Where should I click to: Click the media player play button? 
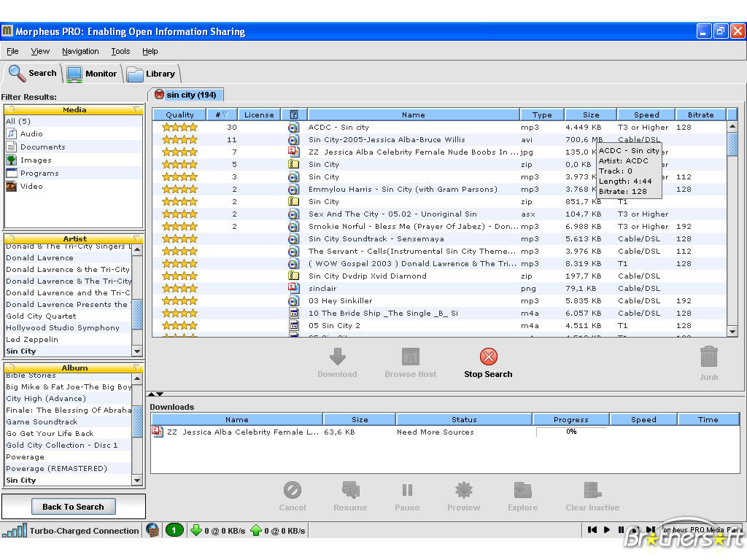coord(606,529)
